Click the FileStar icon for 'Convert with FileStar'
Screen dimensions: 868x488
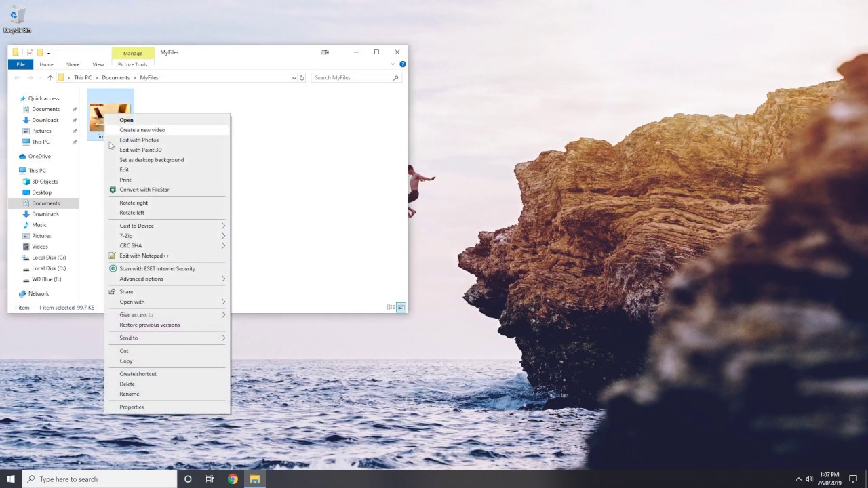point(113,190)
